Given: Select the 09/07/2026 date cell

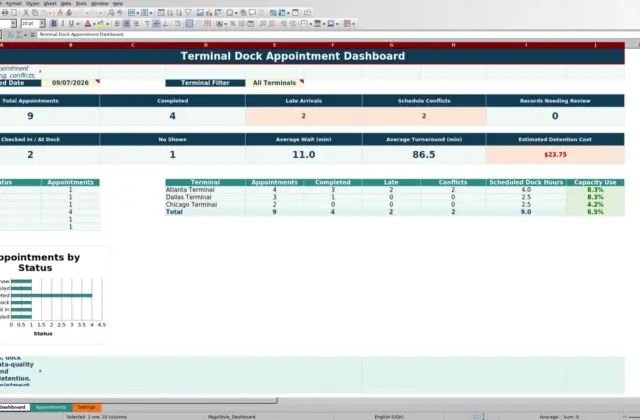Looking at the screenshot, I should click(x=70, y=83).
